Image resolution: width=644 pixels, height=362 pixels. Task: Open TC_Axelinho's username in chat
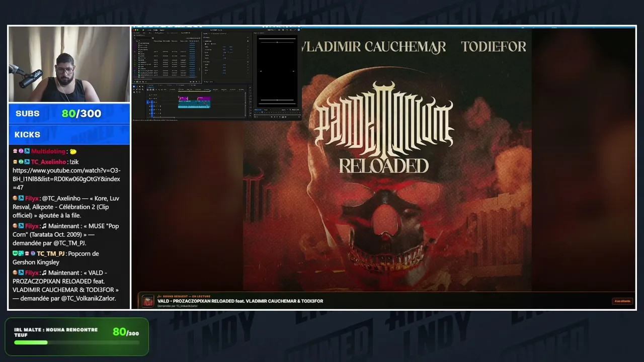(x=49, y=162)
